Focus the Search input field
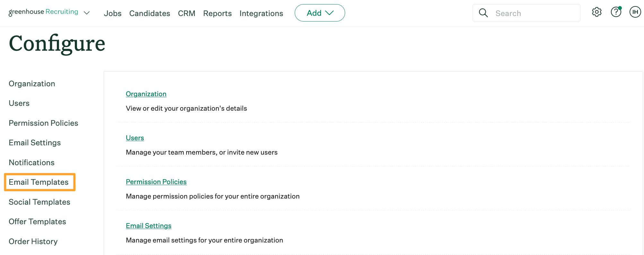Image resolution: width=644 pixels, height=255 pixels. point(527,13)
